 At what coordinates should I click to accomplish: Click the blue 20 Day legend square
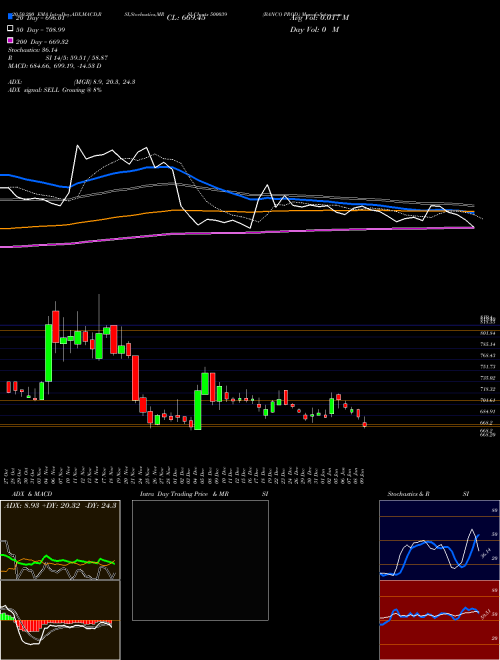click(x=10, y=17)
